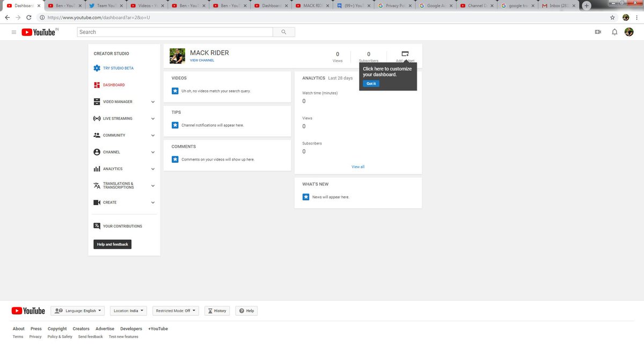Open the Copyright footer link
Screen dimensions: 644x348
pyautogui.click(x=57, y=329)
